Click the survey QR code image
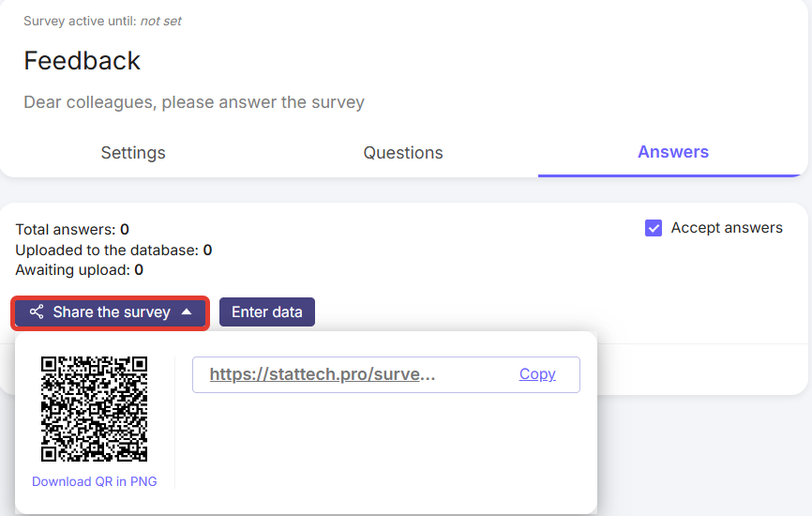This screenshot has height=516, width=812. 94,408
